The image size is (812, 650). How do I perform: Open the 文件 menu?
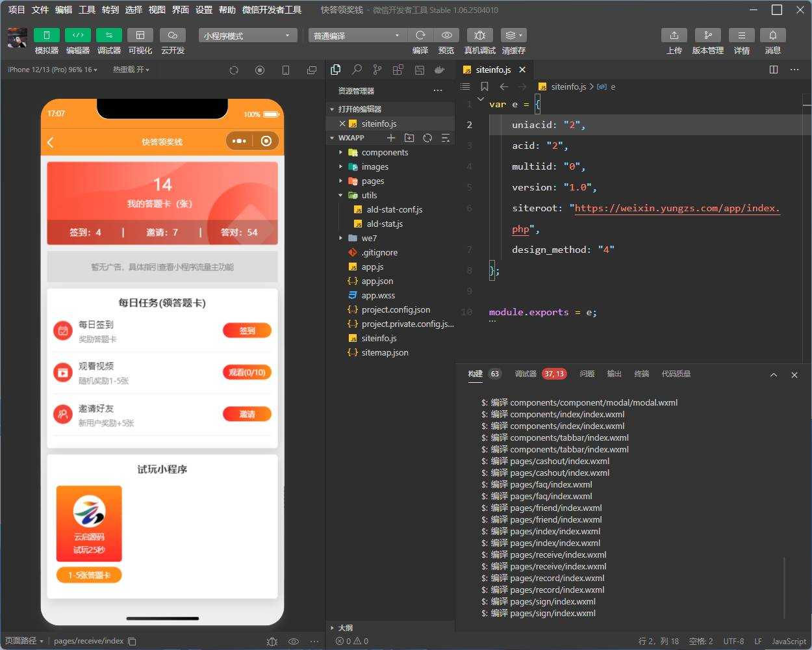40,10
